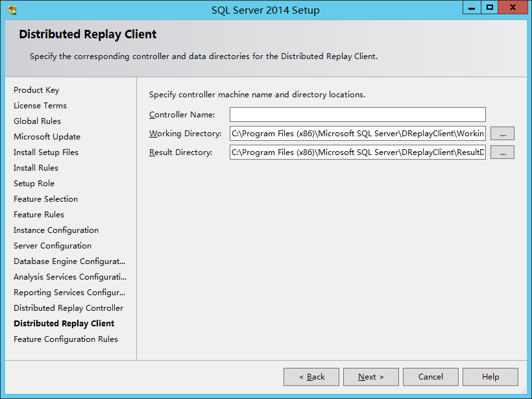Maximize the setup window
This screenshot has height=399, width=532.
[x=490, y=8]
